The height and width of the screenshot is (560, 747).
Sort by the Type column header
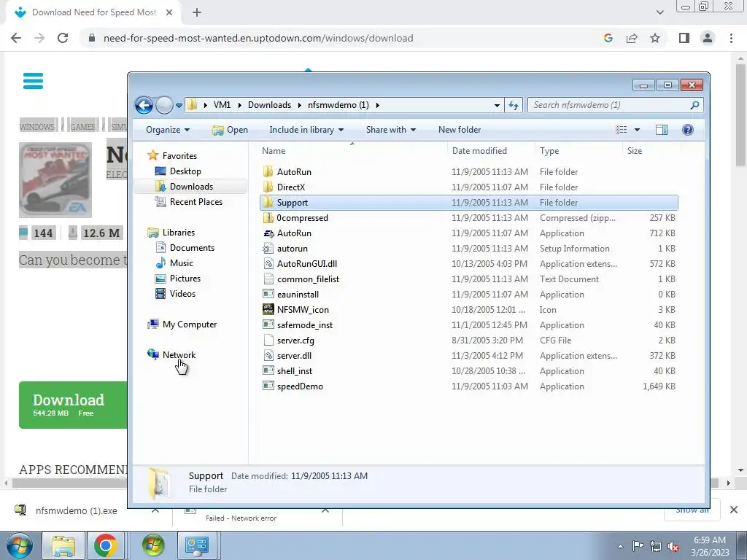coord(549,151)
